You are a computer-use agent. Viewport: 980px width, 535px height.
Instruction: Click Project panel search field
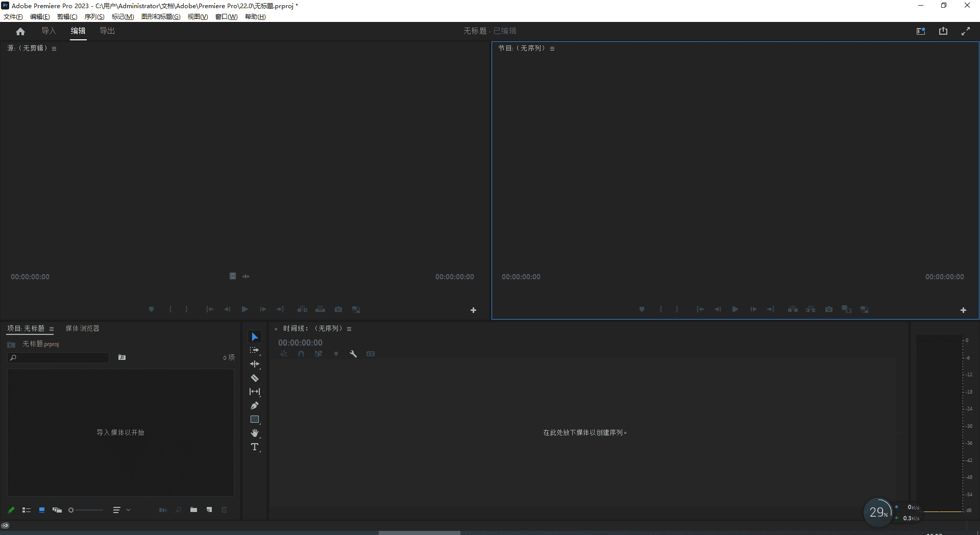[x=58, y=357]
